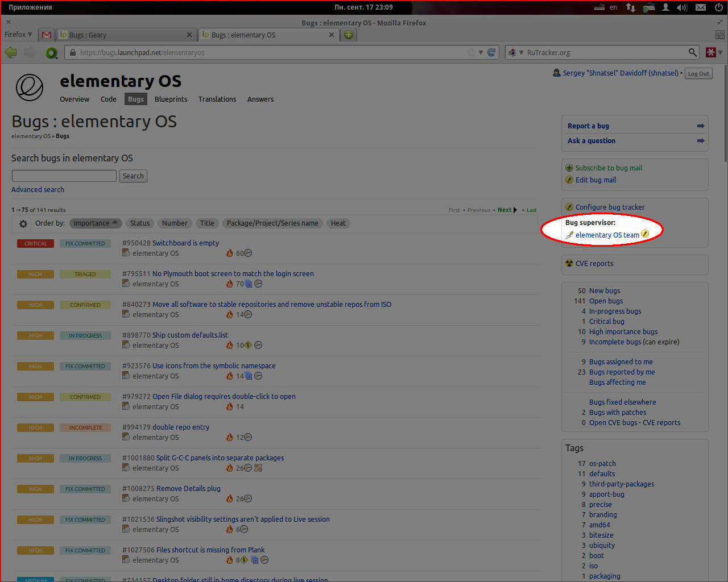Sort bugs by Importance

click(x=95, y=223)
